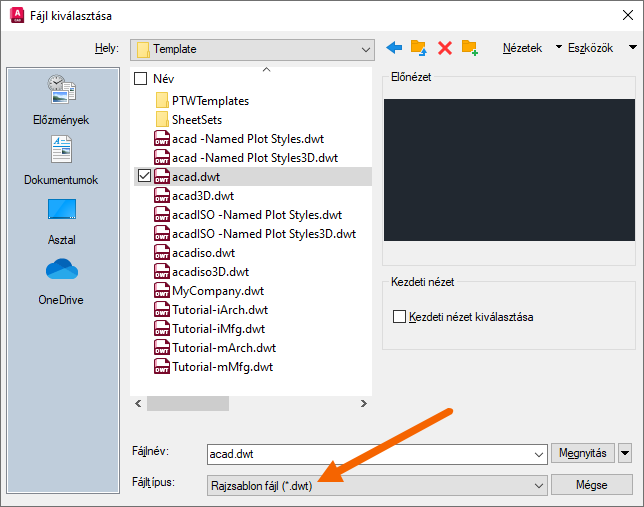Open the Eszközök dropdown arrow

(633, 47)
